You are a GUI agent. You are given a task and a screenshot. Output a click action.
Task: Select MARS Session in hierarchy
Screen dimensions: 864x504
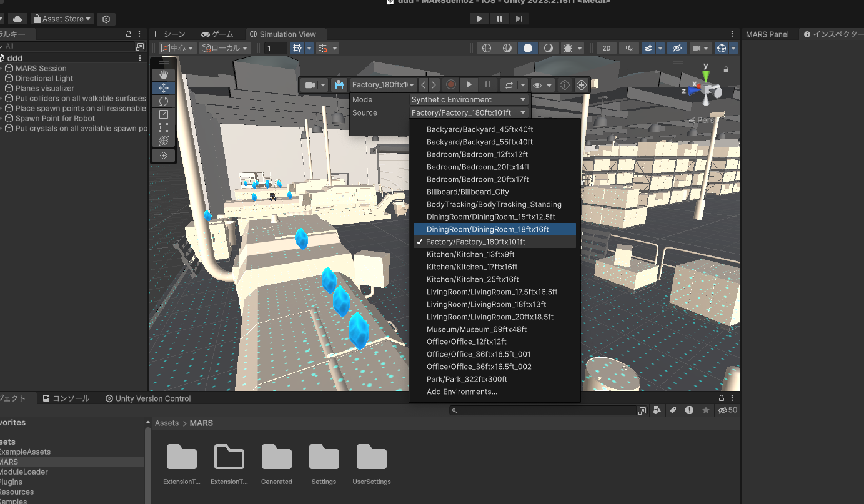coord(41,69)
